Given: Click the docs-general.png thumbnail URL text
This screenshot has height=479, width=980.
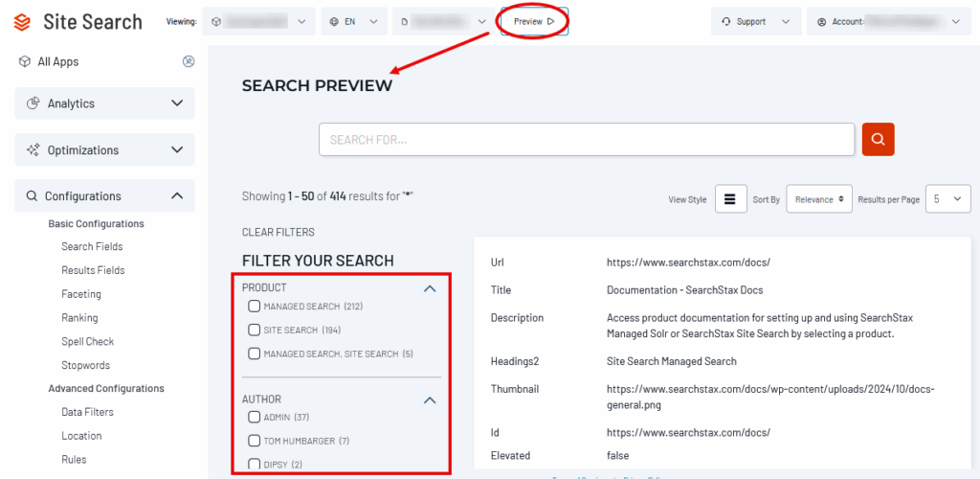Looking at the screenshot, I should pyautogui.click(x=770, y=397).
